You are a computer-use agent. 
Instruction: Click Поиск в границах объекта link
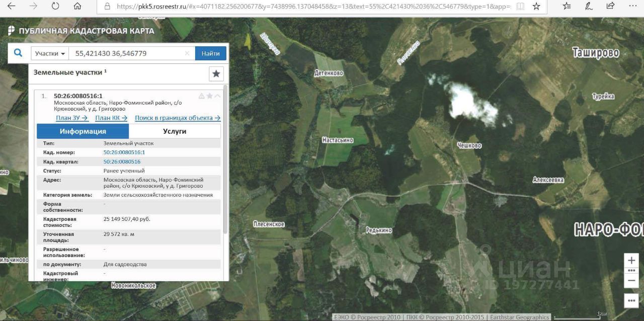[x=178, y=118]
